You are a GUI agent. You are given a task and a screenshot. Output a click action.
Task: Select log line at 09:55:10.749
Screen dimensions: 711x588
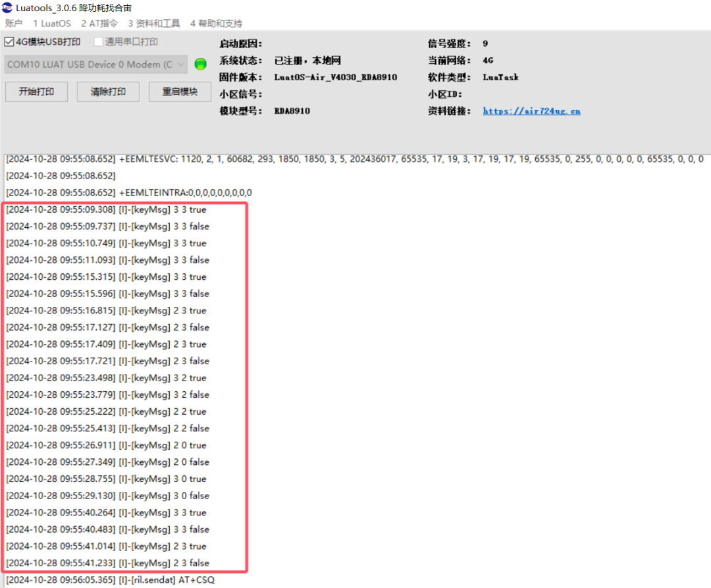pyautogui.click(x=106, y=243)
